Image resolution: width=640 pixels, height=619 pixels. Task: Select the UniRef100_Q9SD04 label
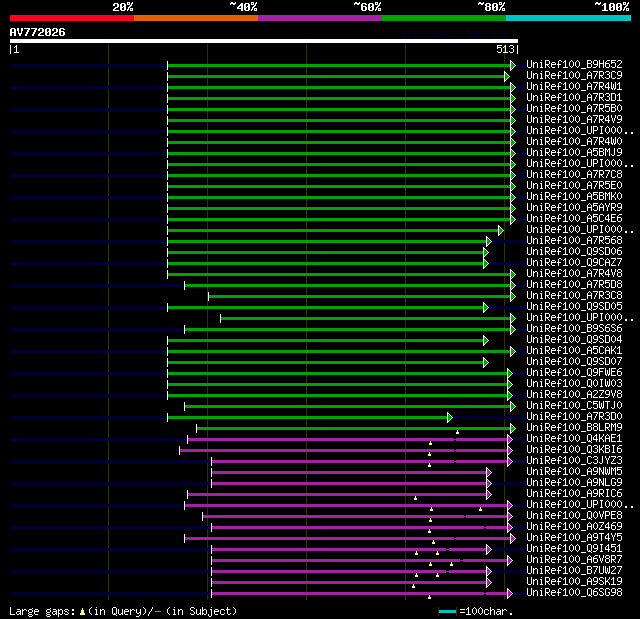[x=574, y=340]
